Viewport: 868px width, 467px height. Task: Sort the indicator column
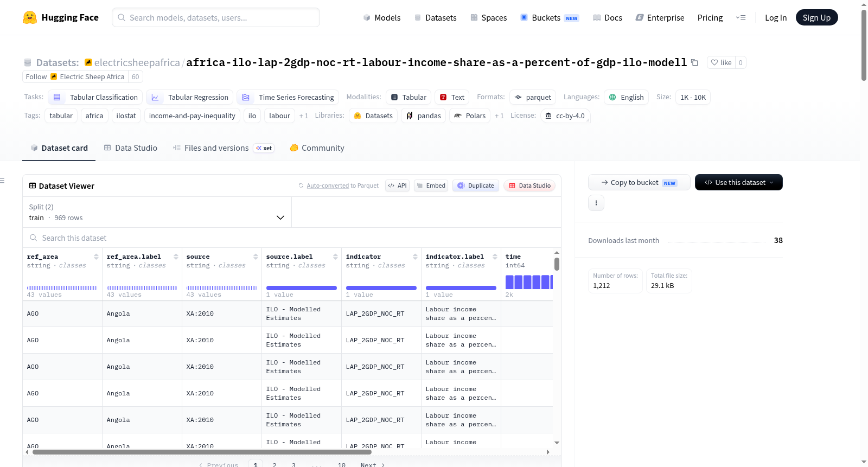click(x=415, y=257)
